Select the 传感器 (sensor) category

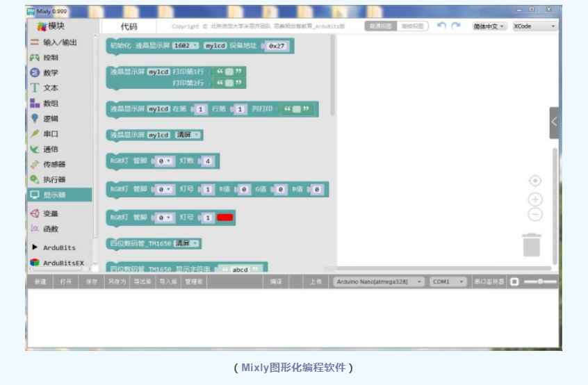[x=54, y=165]
